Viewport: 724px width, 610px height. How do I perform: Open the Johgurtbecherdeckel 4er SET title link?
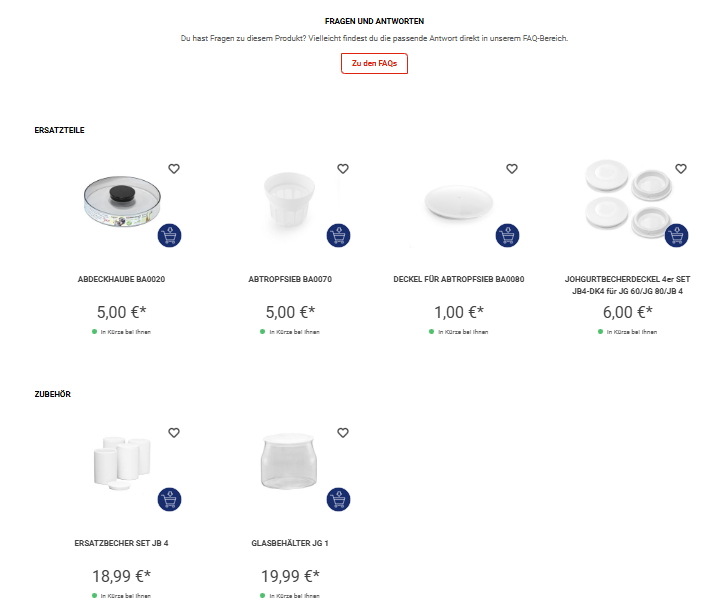[x=627, y=285]
